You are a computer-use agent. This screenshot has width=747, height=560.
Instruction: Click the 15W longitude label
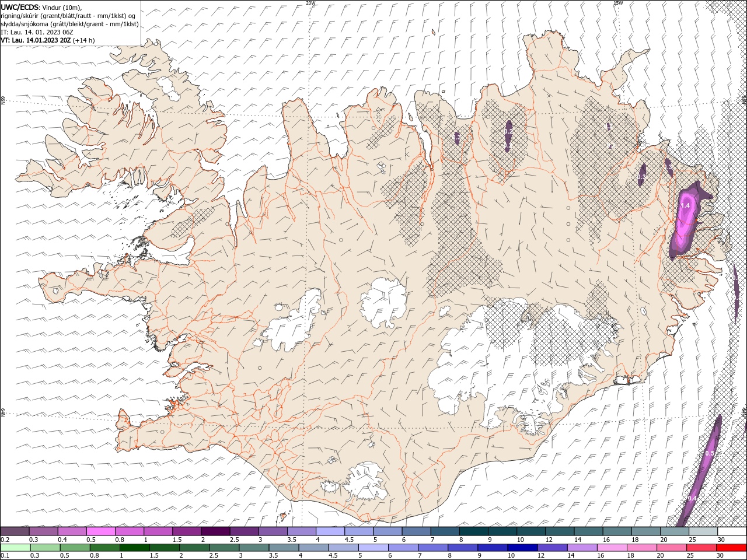[618, 3]
